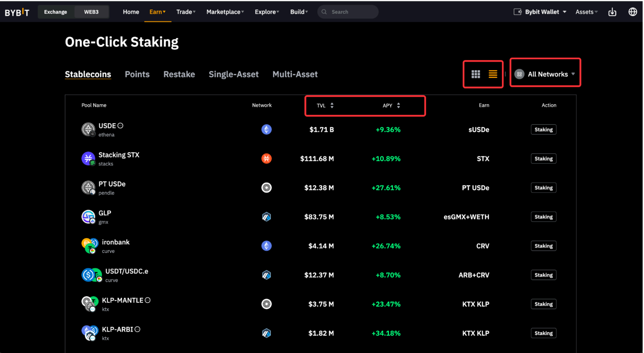Click the KLP-ARBI info icon
The image size is (644, 353).
[137, 329]
